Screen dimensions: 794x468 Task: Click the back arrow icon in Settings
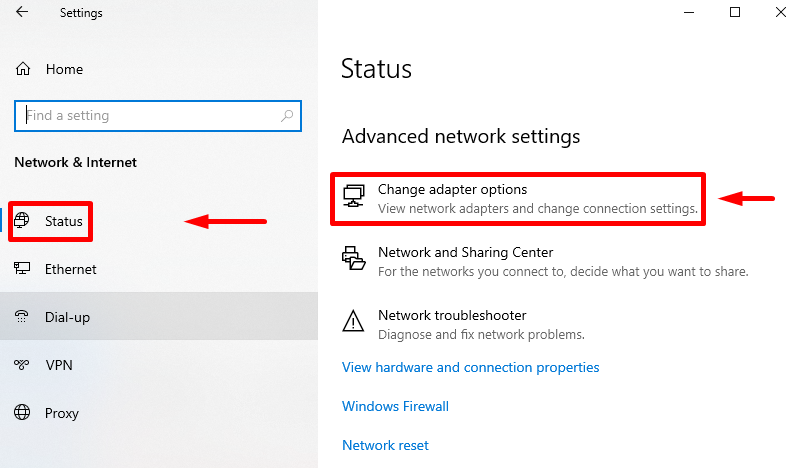point(22,12)
